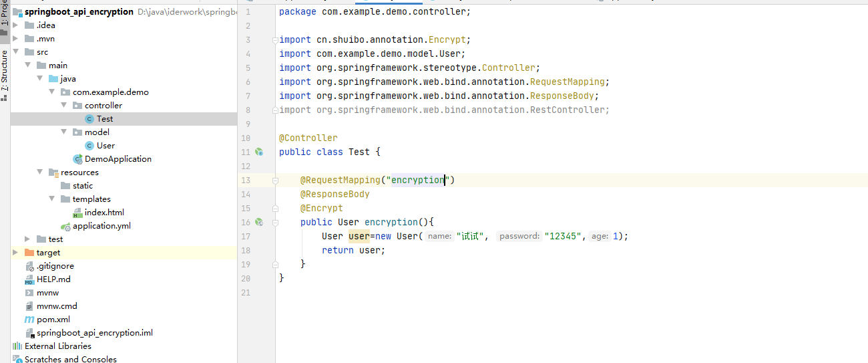Collapse the resources folder
868x363 pixels.
click(39, 172)
